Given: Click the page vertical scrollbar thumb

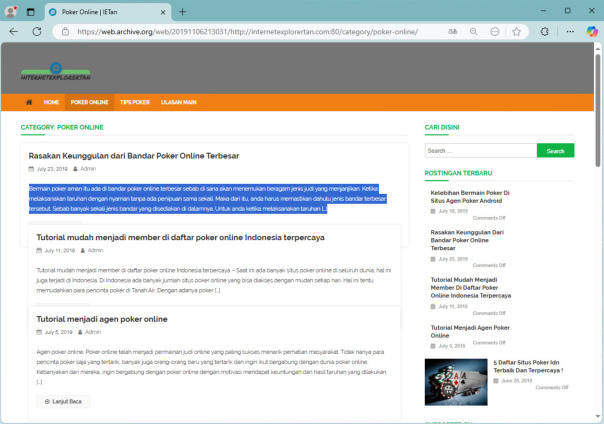Looking at the screenshot, I should coord(597,110).
